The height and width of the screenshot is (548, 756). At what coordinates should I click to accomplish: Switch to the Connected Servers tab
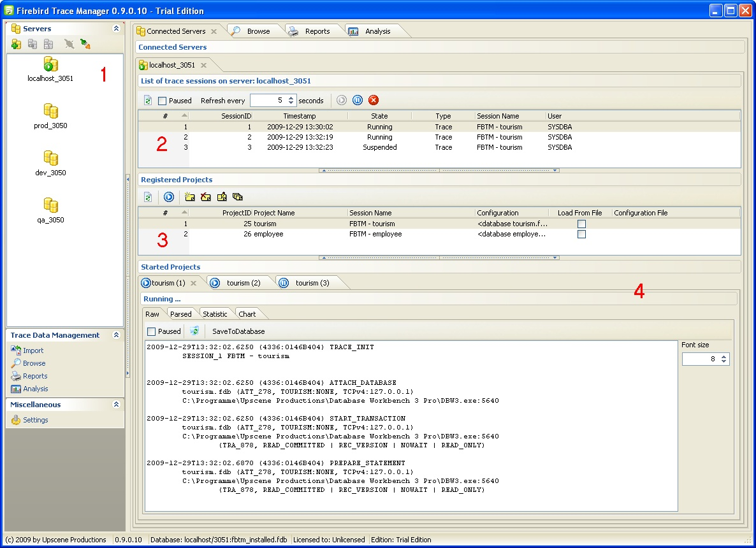[176, 31]
